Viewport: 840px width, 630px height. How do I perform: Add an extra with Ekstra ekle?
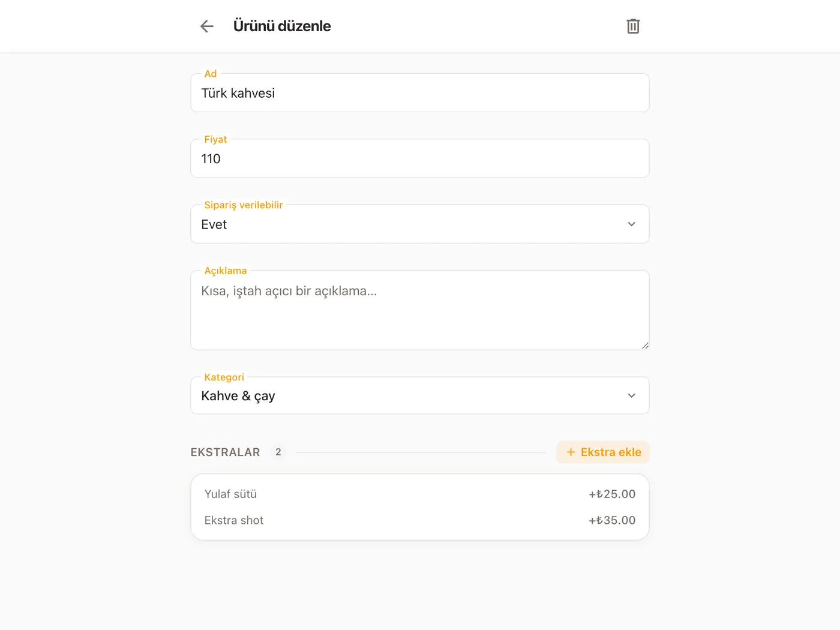(603, 452)
